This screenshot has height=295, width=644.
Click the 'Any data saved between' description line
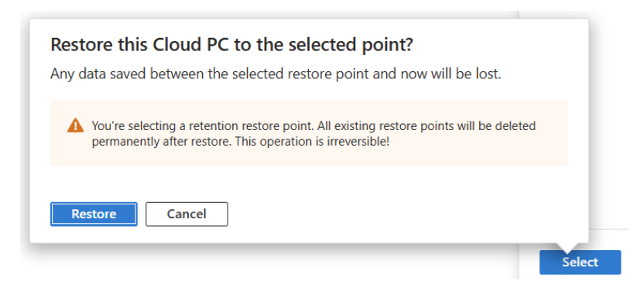click(276, 75)
